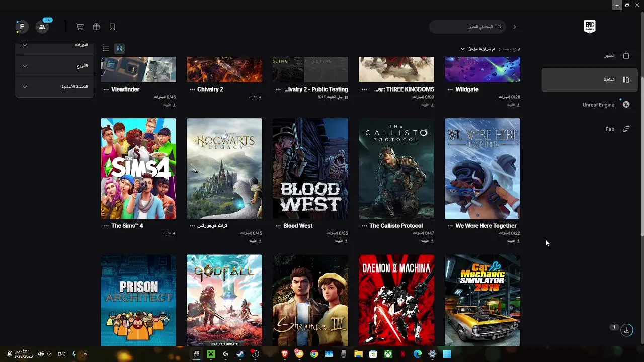Open Viewfinder options menu (three dots)

pos(106,89)
